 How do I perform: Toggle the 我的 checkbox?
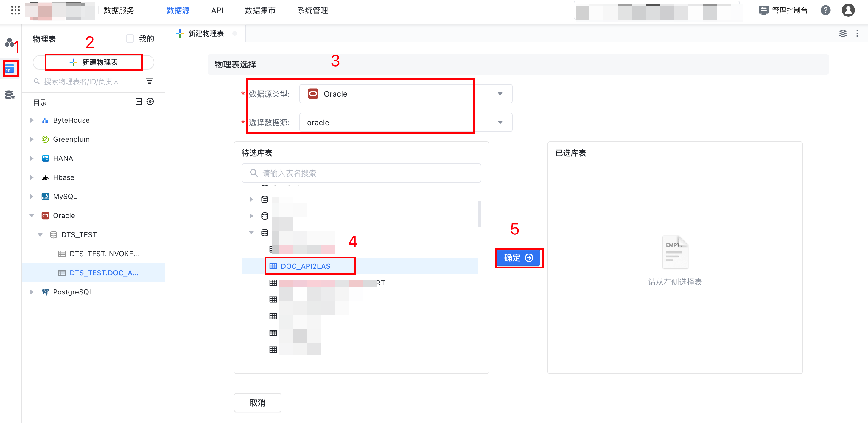point(130,39)
